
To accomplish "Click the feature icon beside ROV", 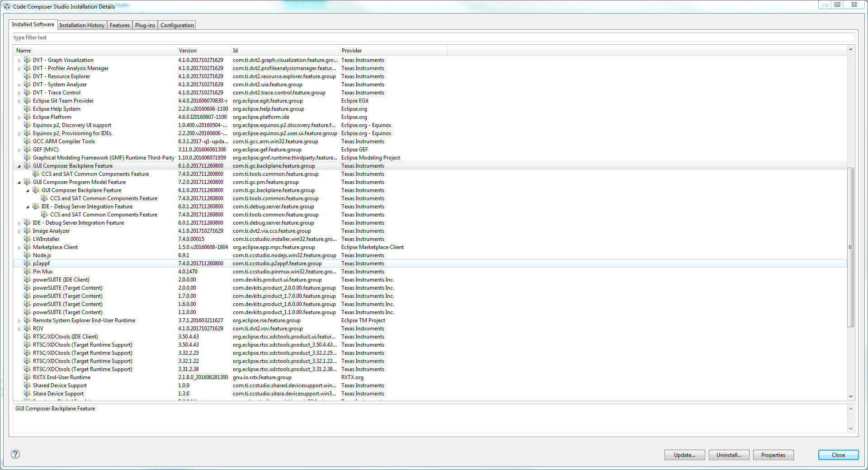I will pyautogui.click(x=27, y=329).
